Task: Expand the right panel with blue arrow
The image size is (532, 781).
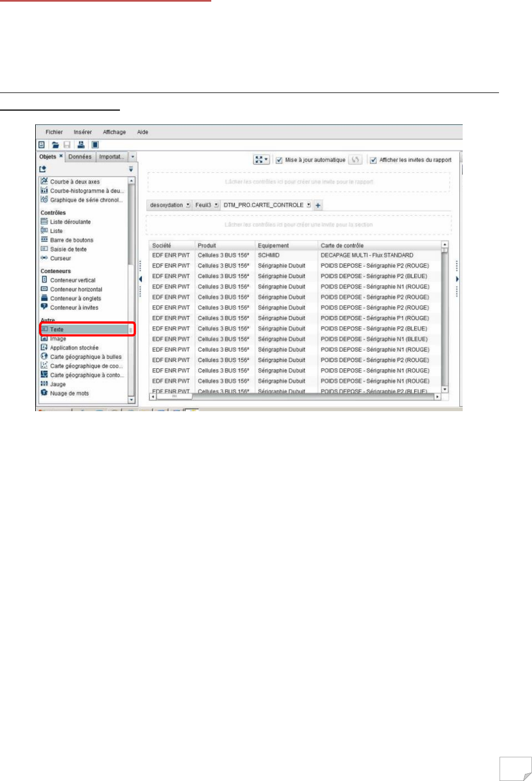Action: click(x=457, y=279)
